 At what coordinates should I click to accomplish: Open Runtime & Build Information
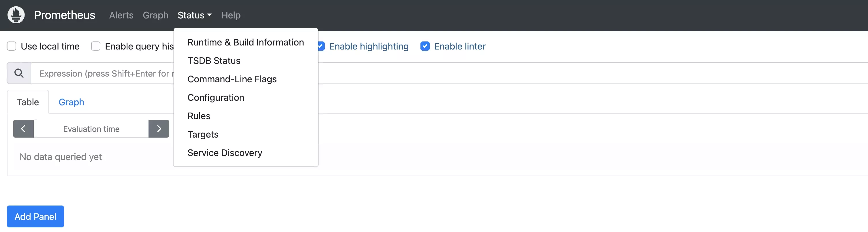246,42
